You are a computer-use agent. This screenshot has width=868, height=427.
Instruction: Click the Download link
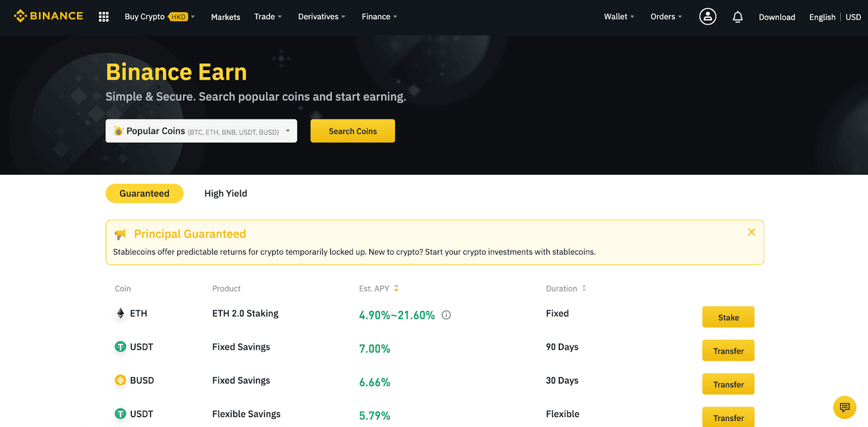777,17
